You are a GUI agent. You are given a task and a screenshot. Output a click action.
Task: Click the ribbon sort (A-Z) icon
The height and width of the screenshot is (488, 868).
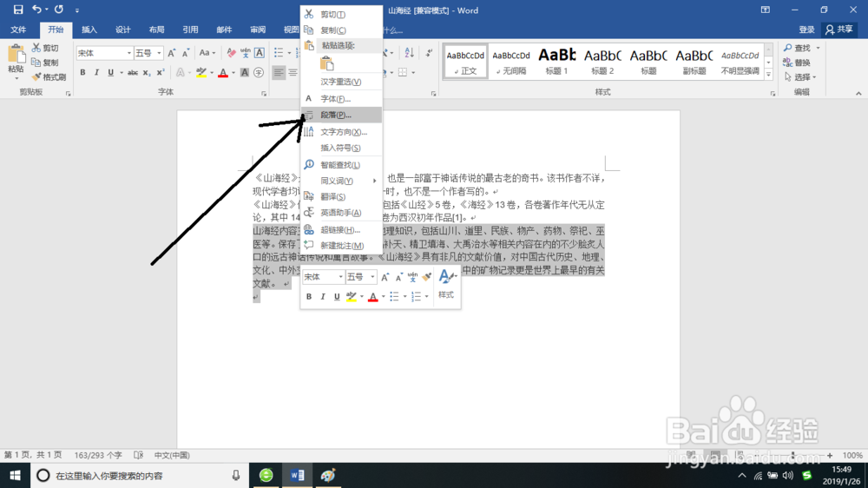pyautogui.click(x=409, y=53)
